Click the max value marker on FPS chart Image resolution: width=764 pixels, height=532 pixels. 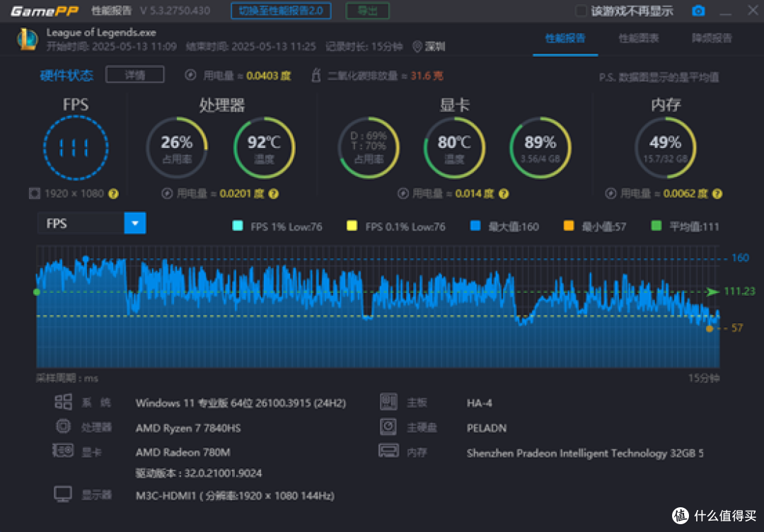coord(86,259)
